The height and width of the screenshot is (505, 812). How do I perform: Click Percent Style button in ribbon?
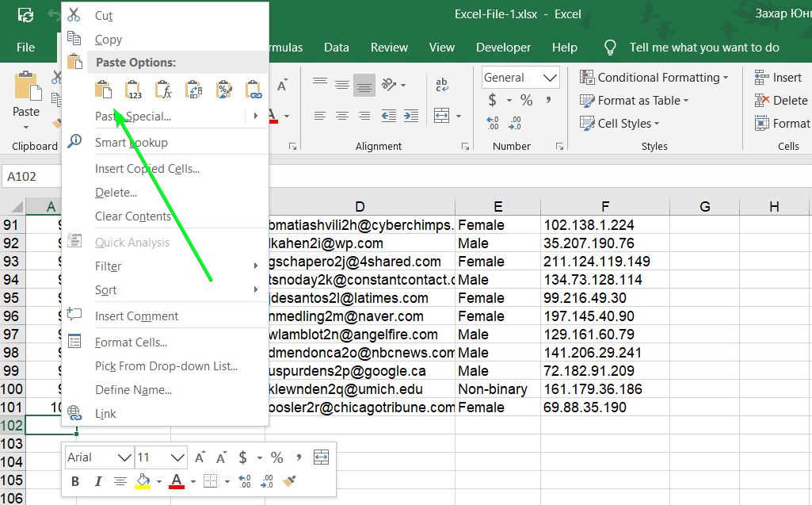(527, 100)
